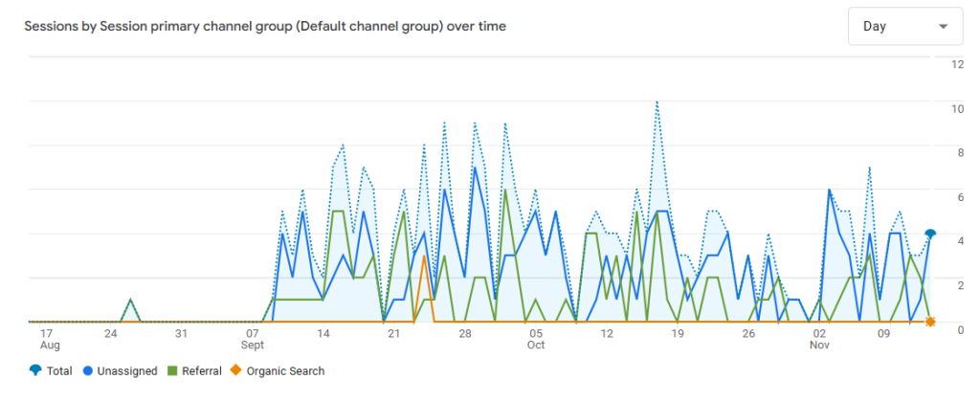Click the highest Total peak at value 10
Screen dimensions: 980x402
(657, 101)
